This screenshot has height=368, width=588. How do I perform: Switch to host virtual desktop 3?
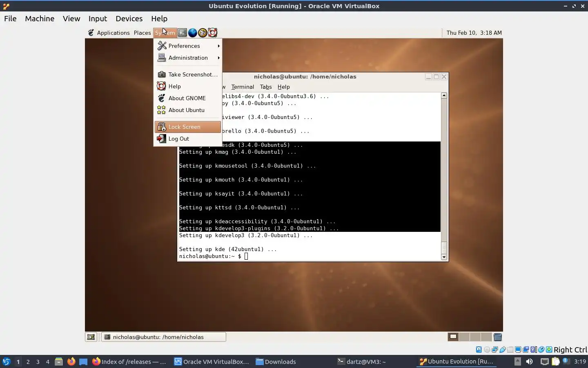(x=38, y=361)
